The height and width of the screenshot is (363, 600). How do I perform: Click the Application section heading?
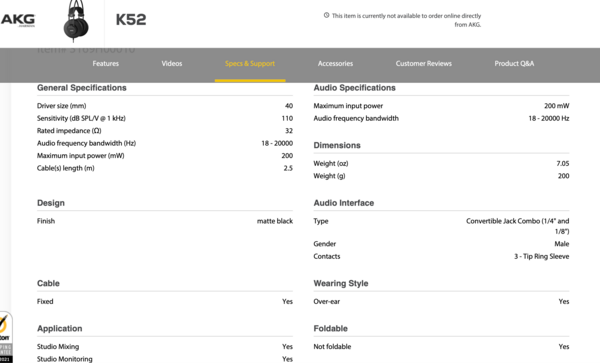point(59,329)
